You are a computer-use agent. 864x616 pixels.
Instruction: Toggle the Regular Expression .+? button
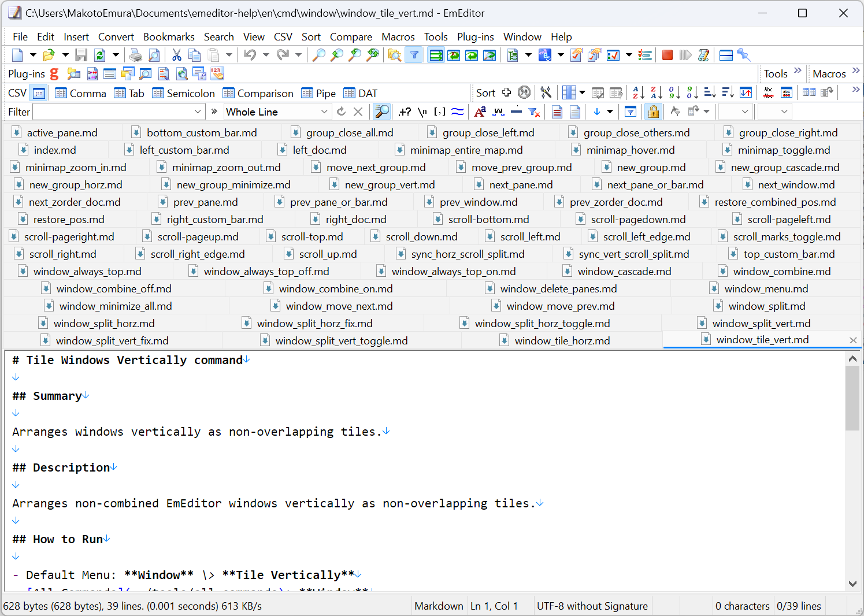click(405, 112)
